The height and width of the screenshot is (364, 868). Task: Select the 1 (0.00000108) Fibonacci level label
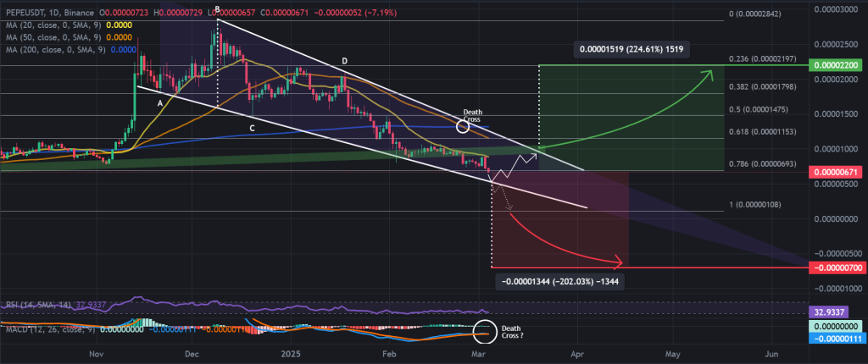[x=754, y=205]
